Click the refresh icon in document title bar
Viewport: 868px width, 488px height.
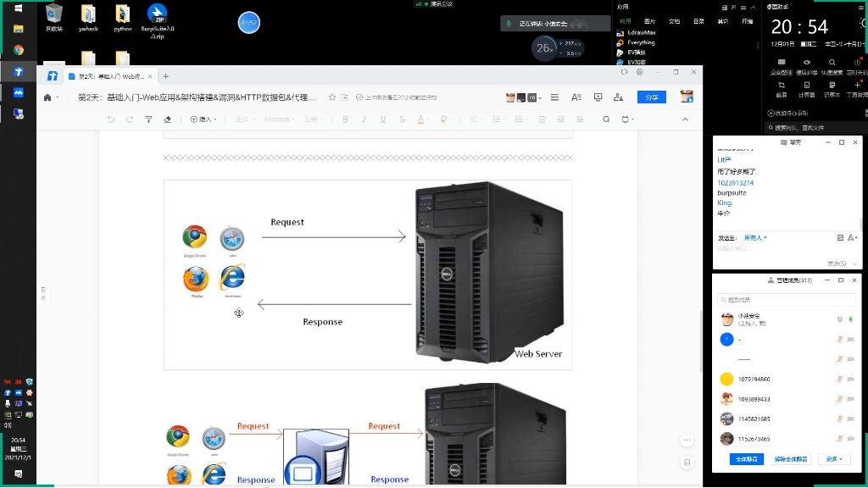tap(625, 72)
